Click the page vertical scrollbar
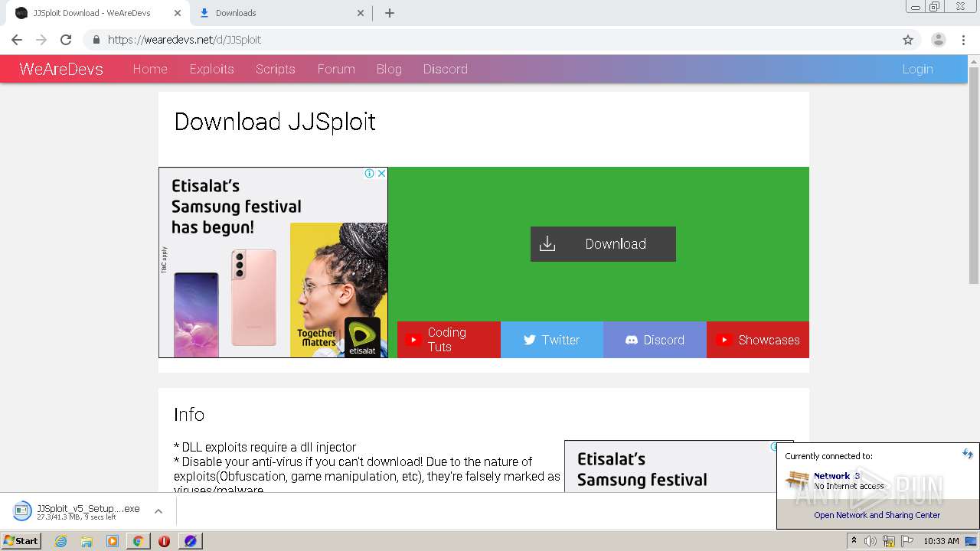This screenshot has width=980, height=551. [x=974, y=175]
